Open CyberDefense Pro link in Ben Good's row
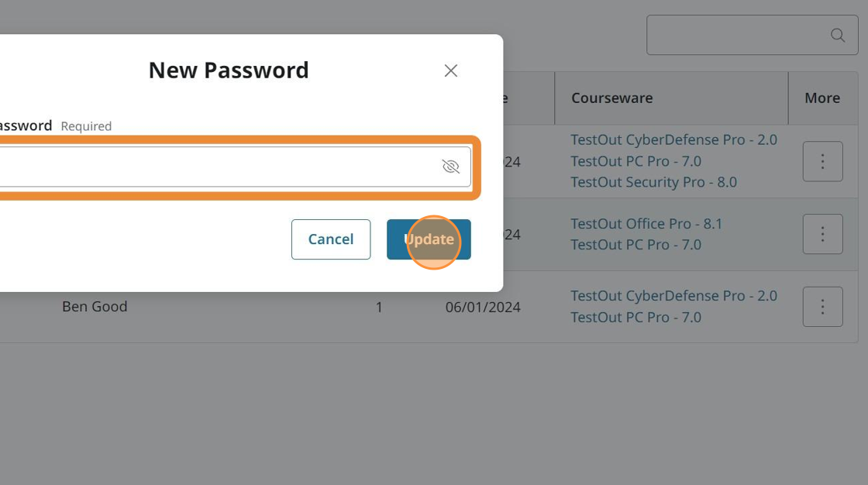This screenshot has height=485, width=868. coord(673,296)
